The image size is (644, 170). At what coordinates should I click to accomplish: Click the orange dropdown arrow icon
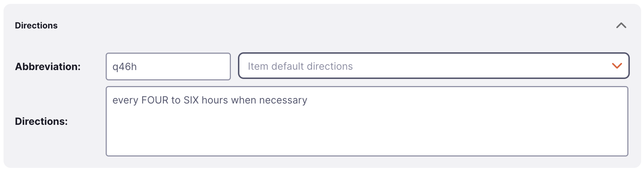tap(617, 66)
